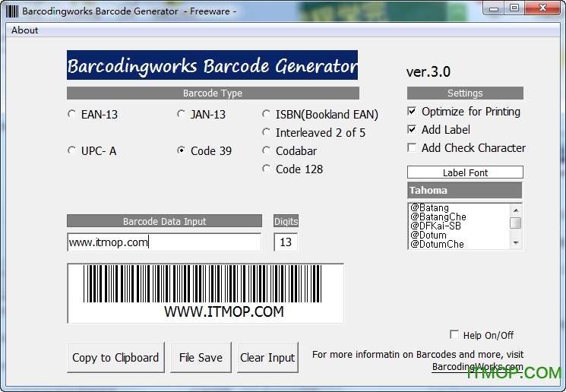Click the Clear Input button
The image size is (566, 392).
click(267, 357)
